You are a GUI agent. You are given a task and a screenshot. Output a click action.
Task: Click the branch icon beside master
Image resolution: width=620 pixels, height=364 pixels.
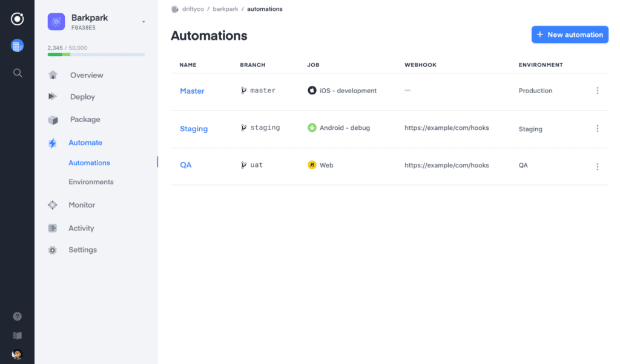tap(243, 91)
